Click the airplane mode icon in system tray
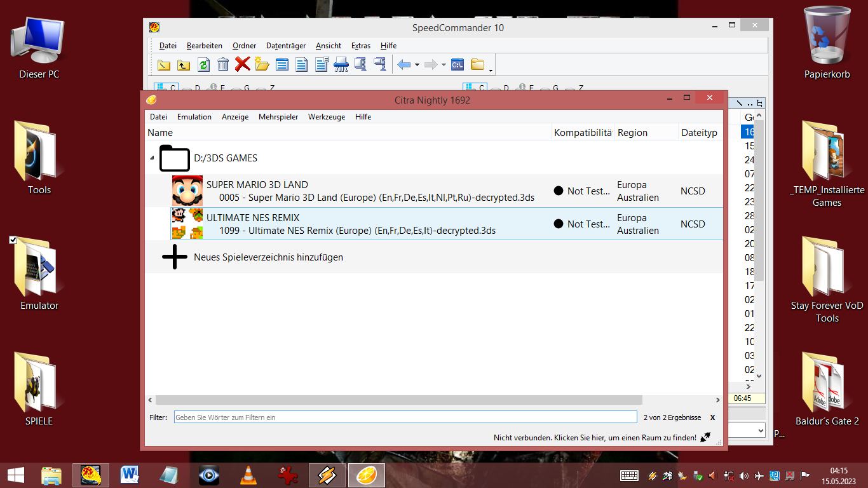The height and width of the screenshot is (488, 868). pos(759,475)
